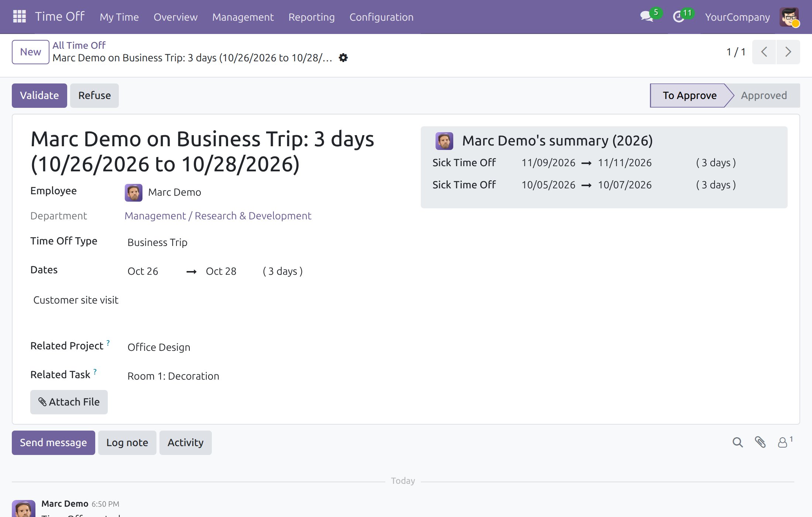Go to previous record arrow
This screenshot has height=517, width=812.
[764, 52]
